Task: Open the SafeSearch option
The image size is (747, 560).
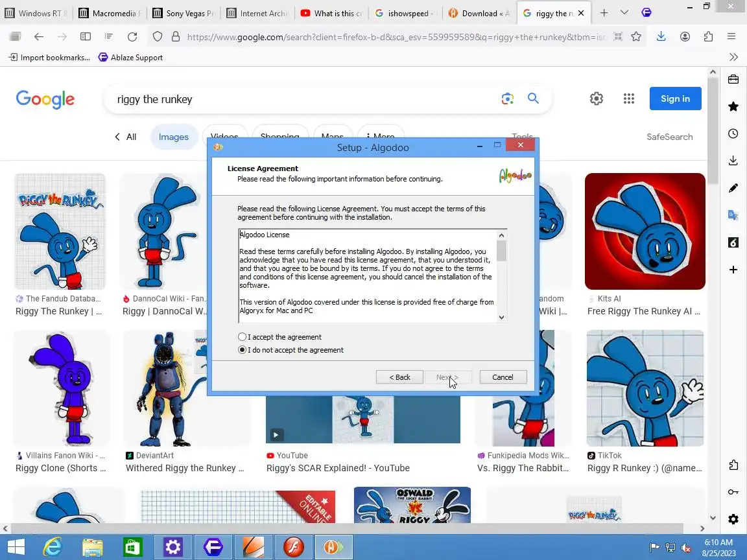Action: [669, 137]
